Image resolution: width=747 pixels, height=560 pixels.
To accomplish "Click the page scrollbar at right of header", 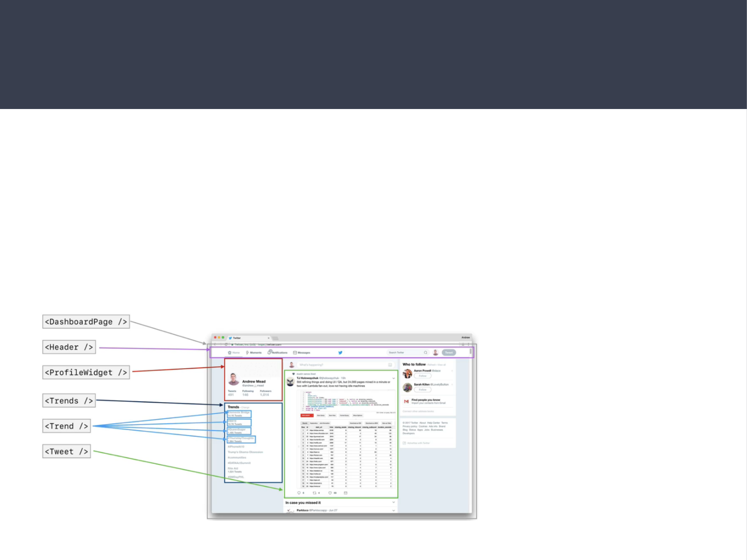I will (471, 352).
